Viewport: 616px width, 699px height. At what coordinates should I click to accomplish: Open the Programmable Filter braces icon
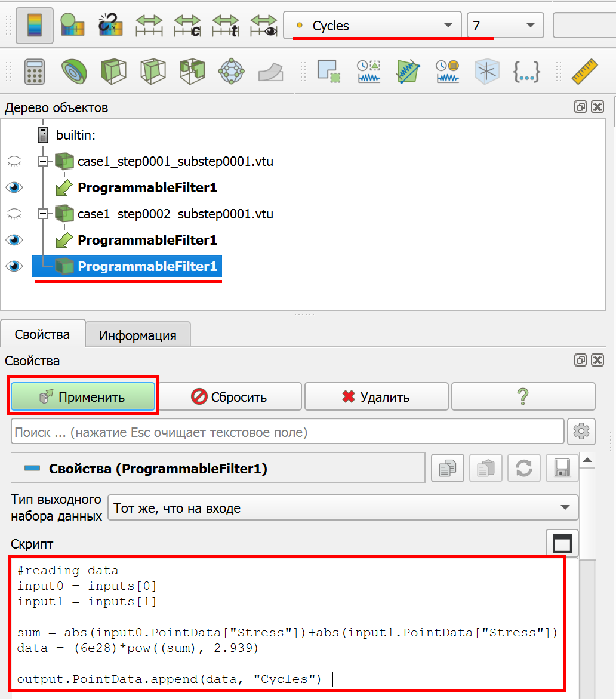526,71
